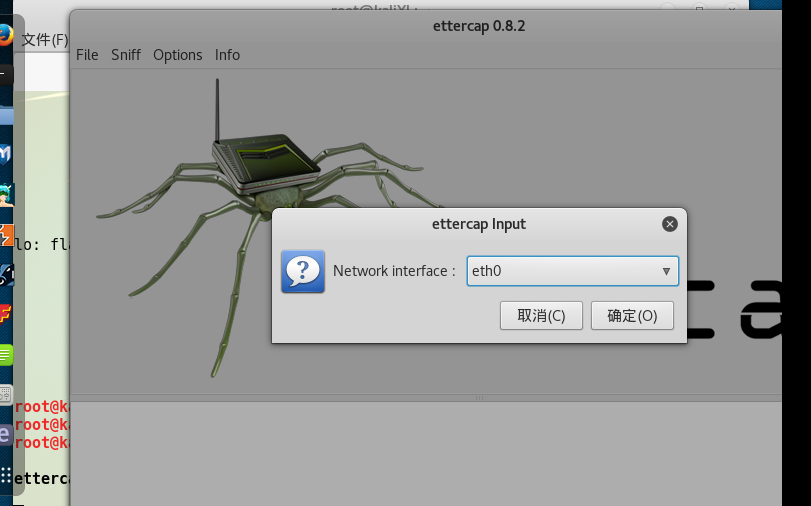Show applications grid in the dock

6,474
